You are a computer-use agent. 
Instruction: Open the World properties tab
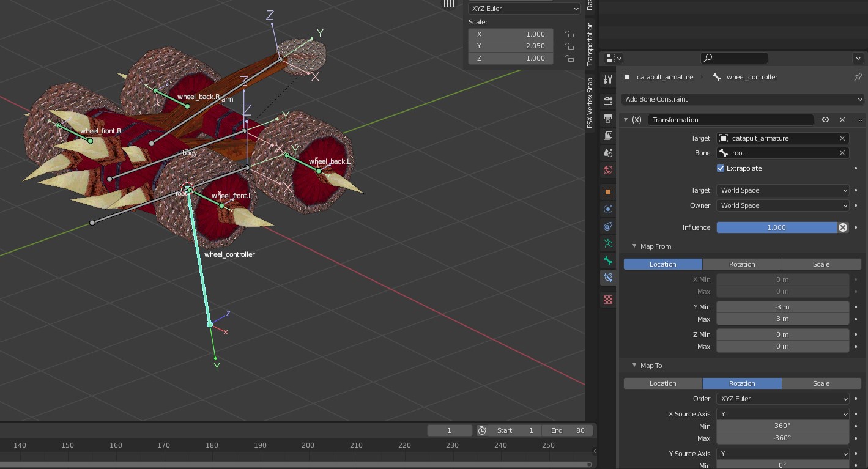(608, 170)
